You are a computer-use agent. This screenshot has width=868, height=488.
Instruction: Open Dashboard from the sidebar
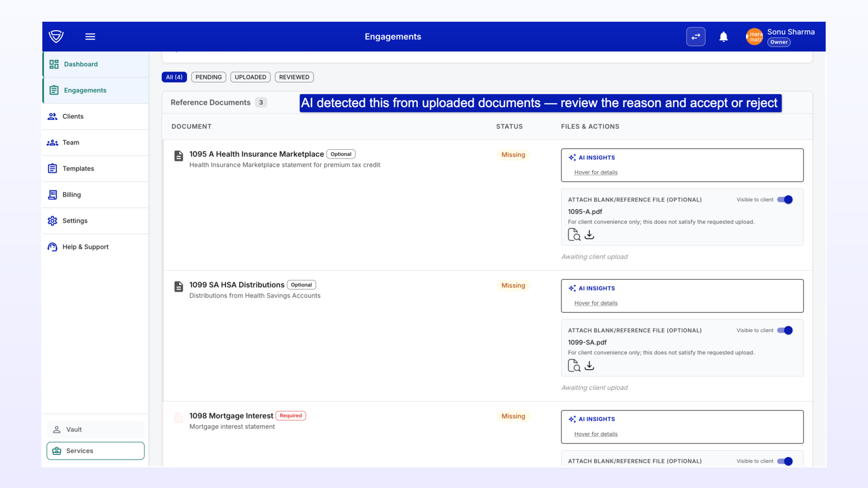(x=95, y=64)
